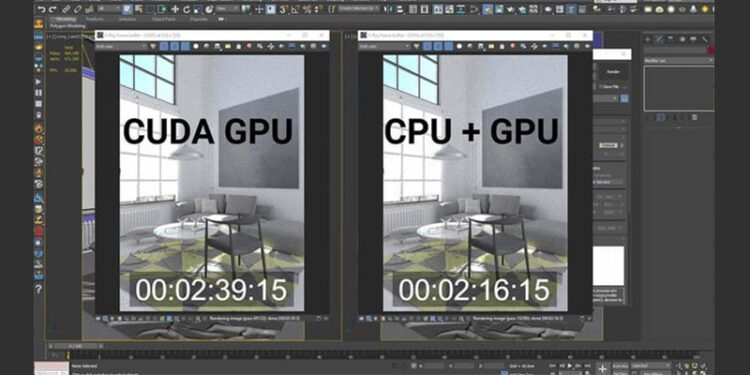
Task: Click the time slider handle
Action: pos(75,346)
